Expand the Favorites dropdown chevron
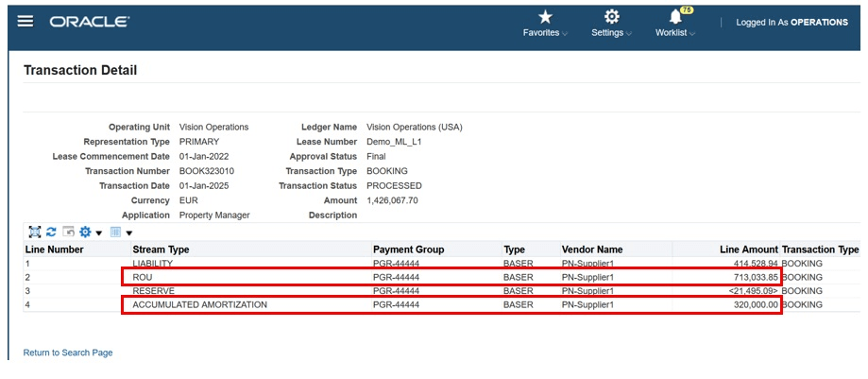The image size is (868, 379). click(x=565, y=34)
